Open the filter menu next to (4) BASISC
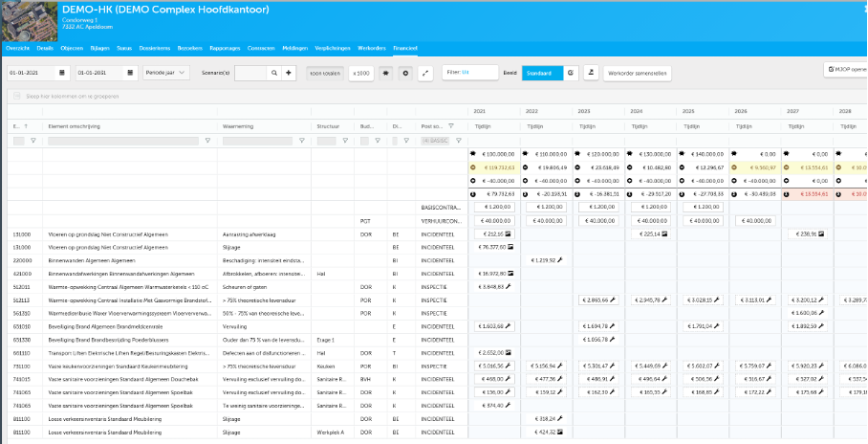The width and height of the screenshot is (868, 444). (x=458, y=141)
